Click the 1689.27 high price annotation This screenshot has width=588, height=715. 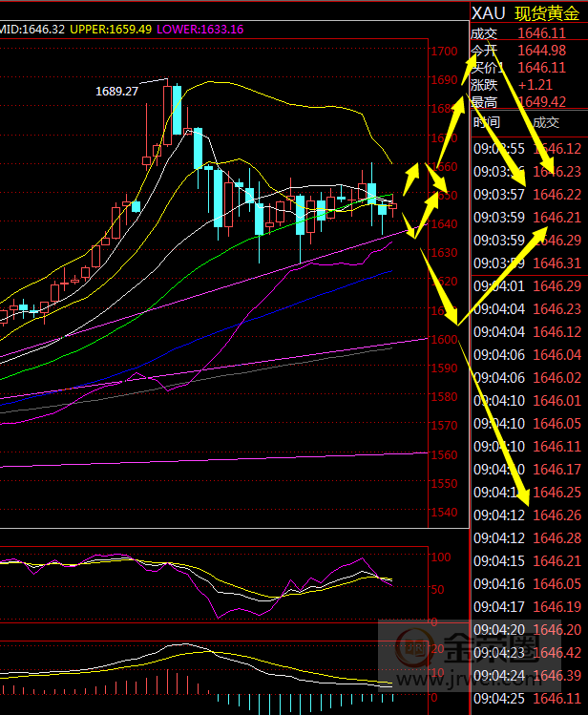coord(117,91)
